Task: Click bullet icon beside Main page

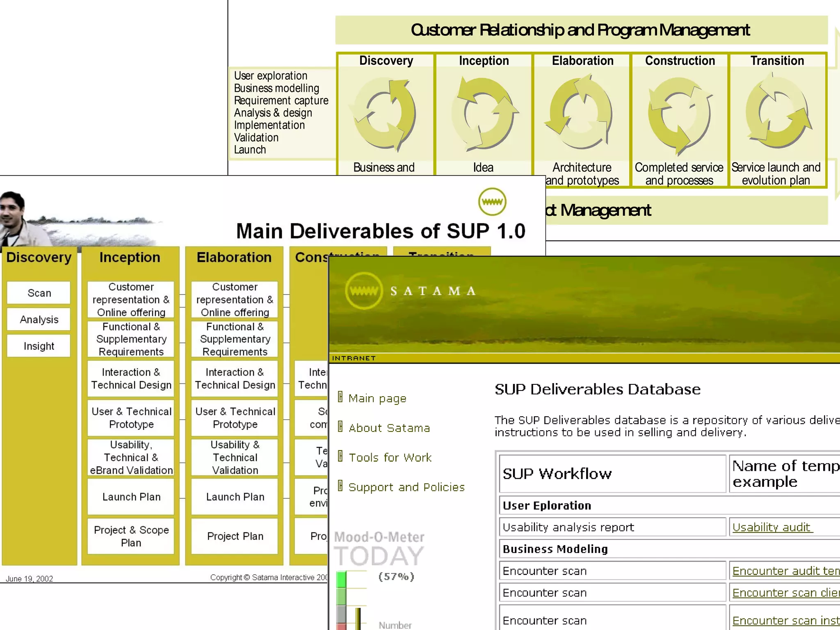Action: (x=340, y=397)
